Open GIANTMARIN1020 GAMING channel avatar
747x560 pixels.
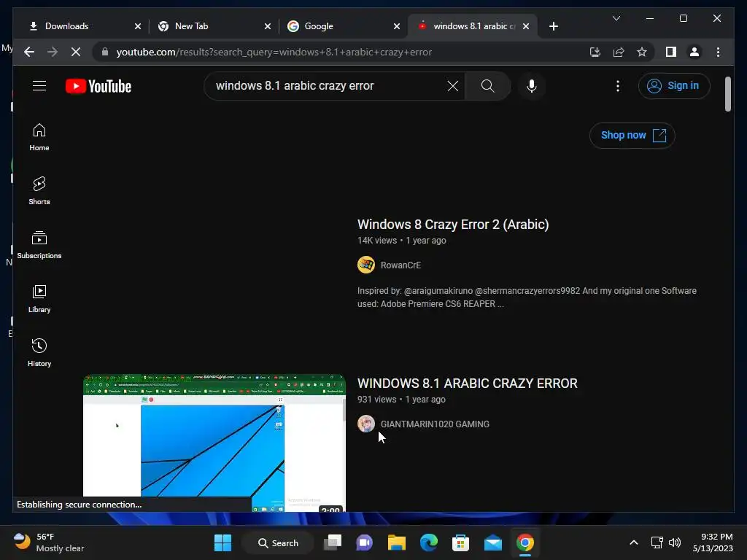(366, 424)
